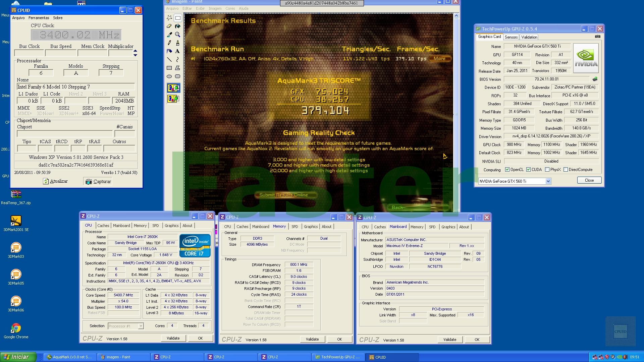This screenshot has width=644, height=362.
Task: Click the Iniciar start button
Action: [18, 357]
